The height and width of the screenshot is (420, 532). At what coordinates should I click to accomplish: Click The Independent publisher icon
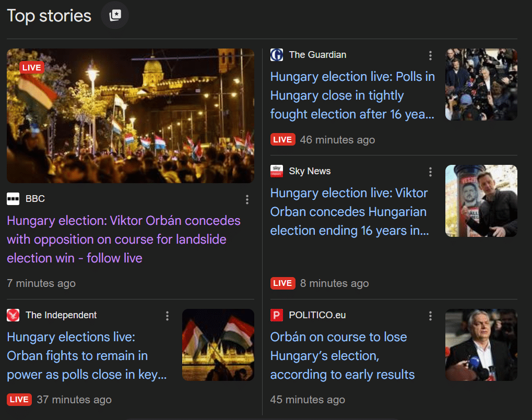click(13, 315)
